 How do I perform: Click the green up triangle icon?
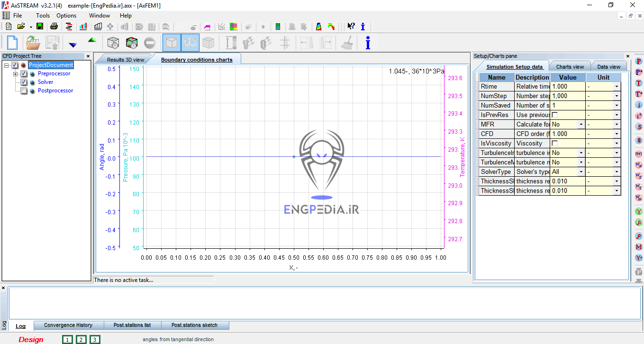[x=92, y=40]
